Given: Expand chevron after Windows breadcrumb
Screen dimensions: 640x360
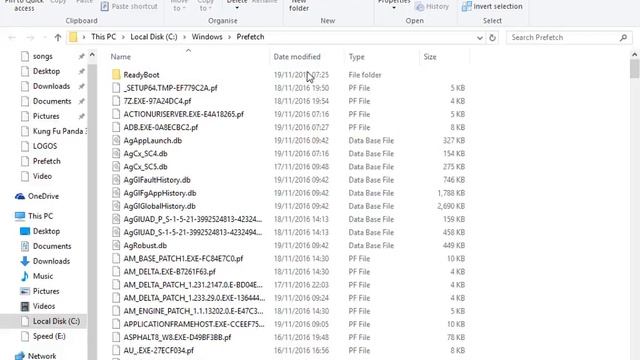Looking at the screenshot, I should (229, 37).
